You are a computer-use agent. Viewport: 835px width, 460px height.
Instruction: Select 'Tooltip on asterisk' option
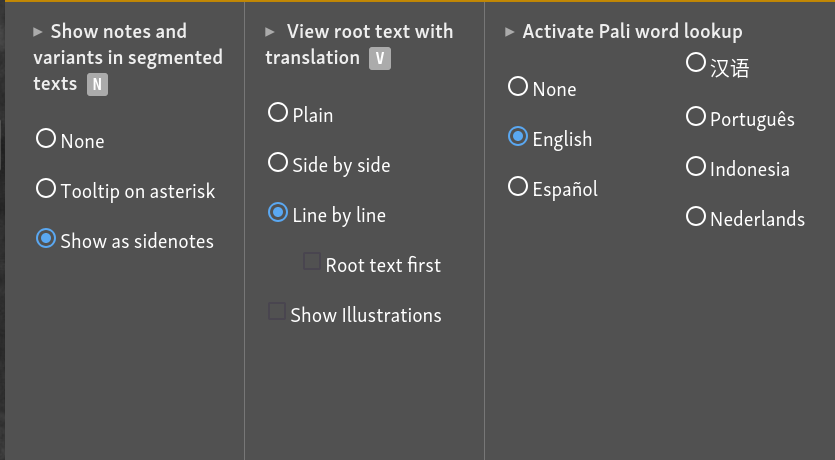click(46, 189)
